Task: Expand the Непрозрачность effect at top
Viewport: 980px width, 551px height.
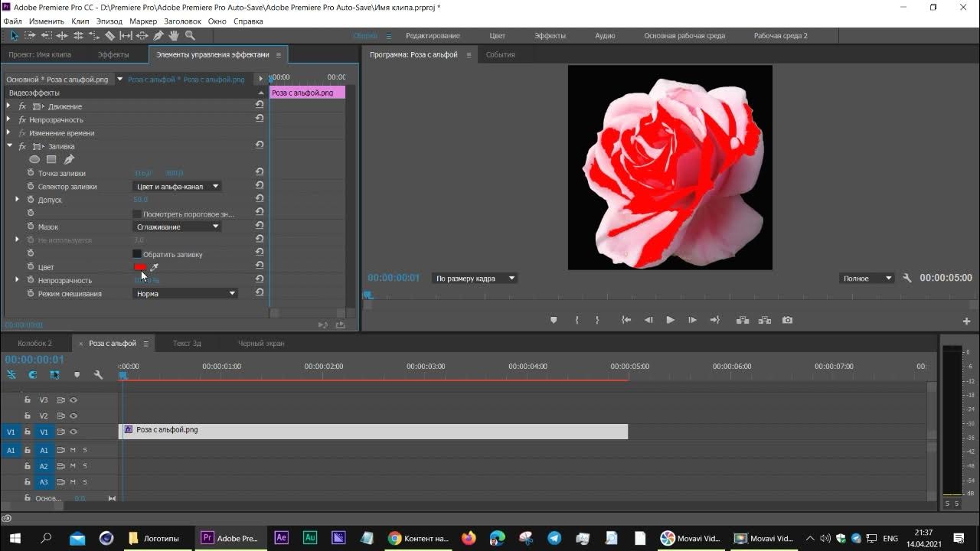Action: coord(8,119)
